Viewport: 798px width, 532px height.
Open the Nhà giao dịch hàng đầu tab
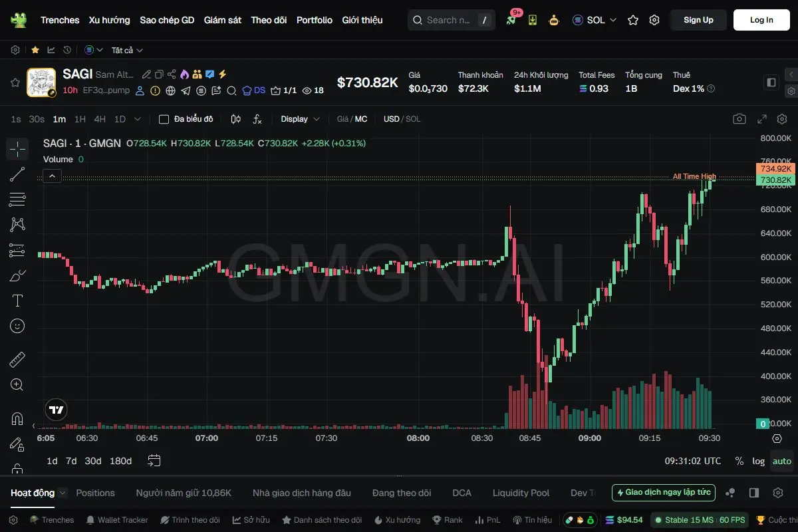pos(302,493)
